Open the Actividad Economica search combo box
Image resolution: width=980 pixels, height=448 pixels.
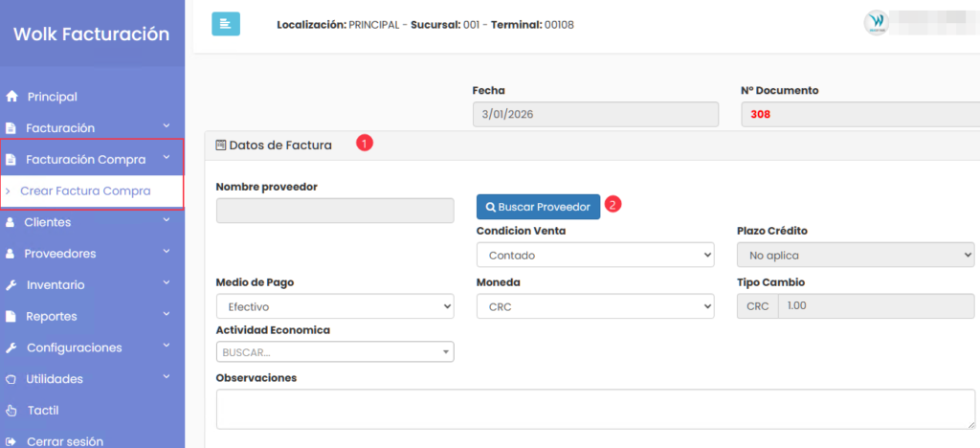coord(335,352)
